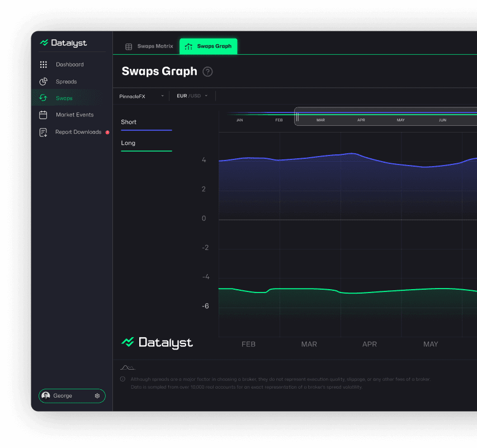Open the PinnacleFX broker dropdown
The height and width of the screenshot is (448, 477).
click(140, 96)
